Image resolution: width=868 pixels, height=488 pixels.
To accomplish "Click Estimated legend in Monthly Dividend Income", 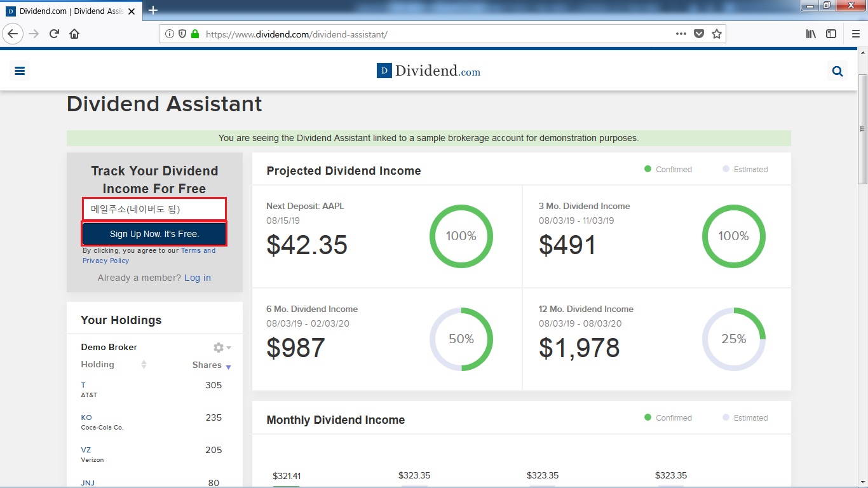I will (x=745, y=417).
